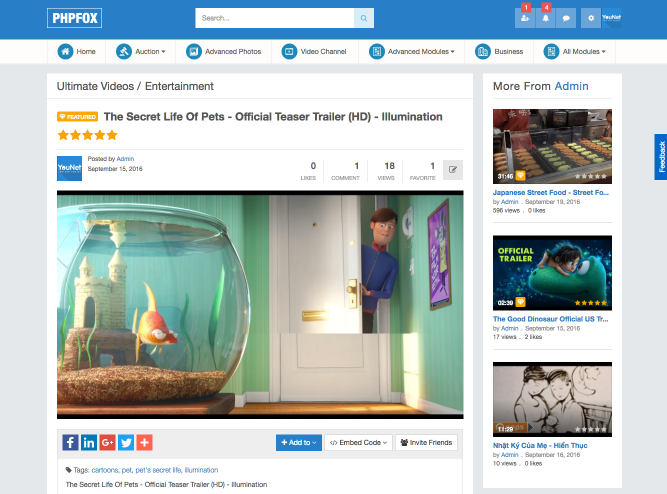Click the orange FEATURED badge
The image size is (667, 494).
point(77,117)
